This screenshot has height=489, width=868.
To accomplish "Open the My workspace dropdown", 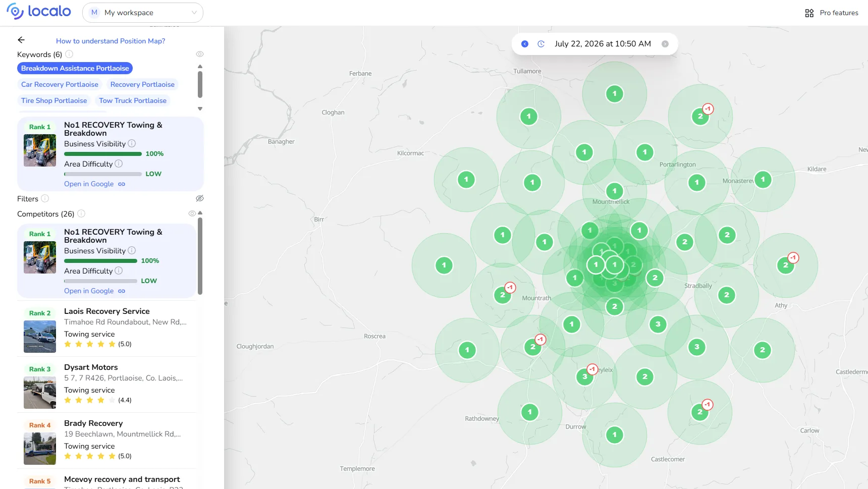I will (x=143, y=13).
